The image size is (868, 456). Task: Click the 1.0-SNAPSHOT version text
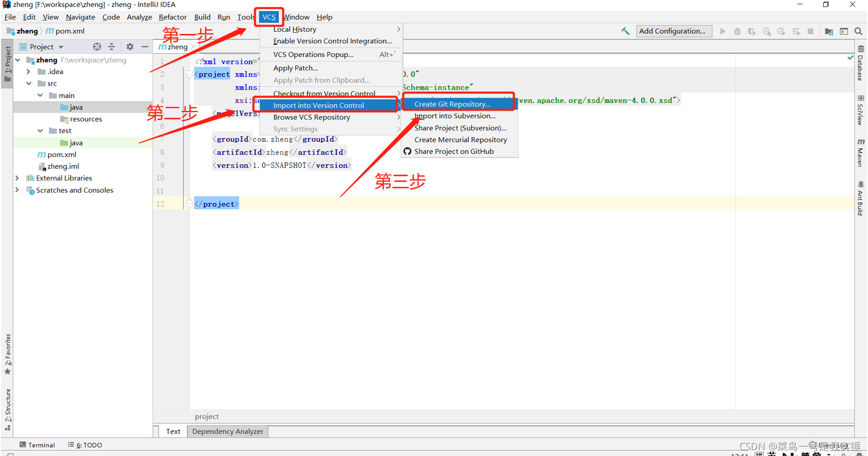[x=279, y=165]
